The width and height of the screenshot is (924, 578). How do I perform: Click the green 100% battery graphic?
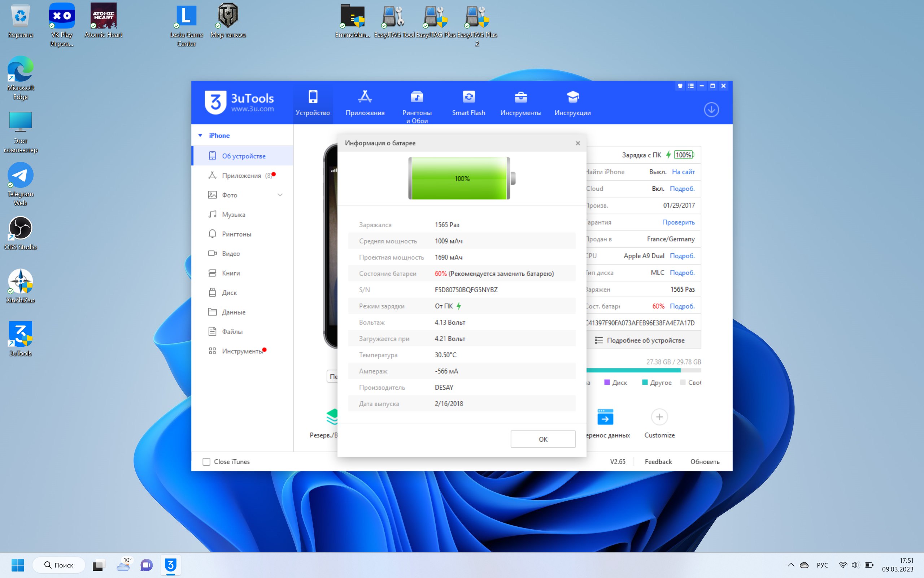click(x=462, y=178)
